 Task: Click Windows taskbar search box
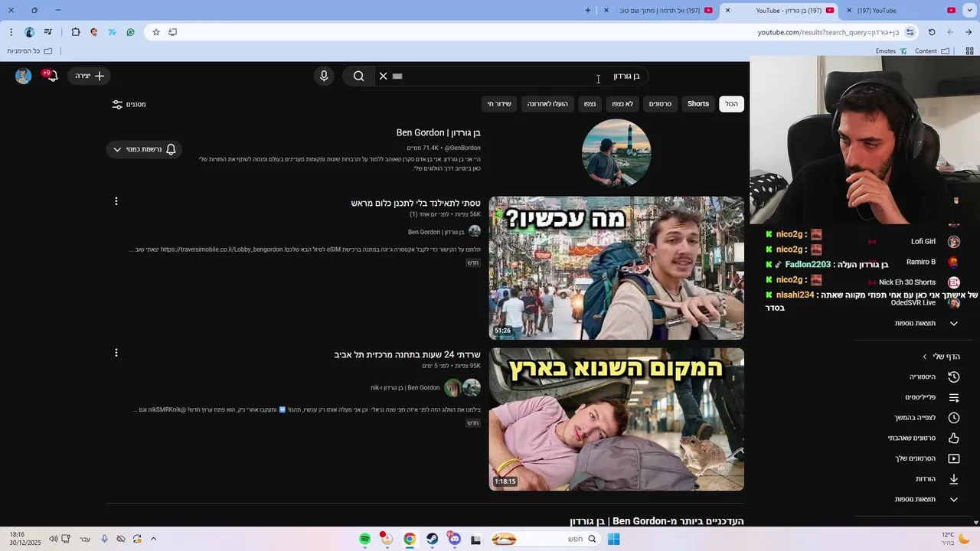tap(545, 539)
